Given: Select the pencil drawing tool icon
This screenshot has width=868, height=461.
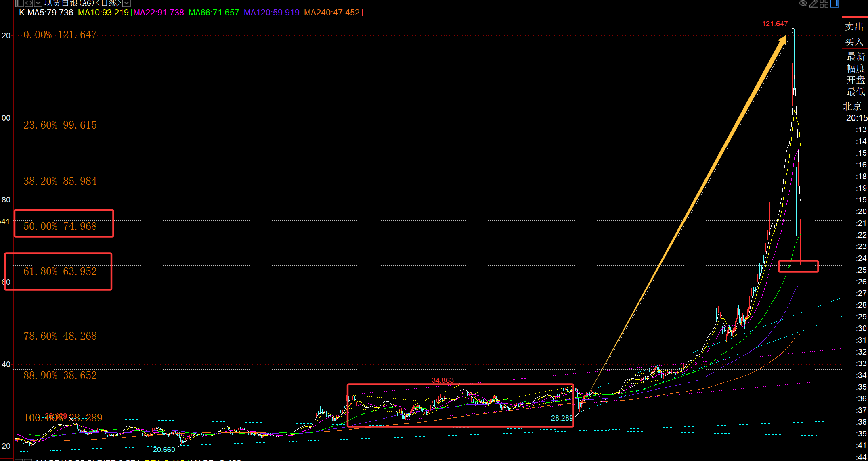Looking at the screenshot, I should tap(813, 4).
